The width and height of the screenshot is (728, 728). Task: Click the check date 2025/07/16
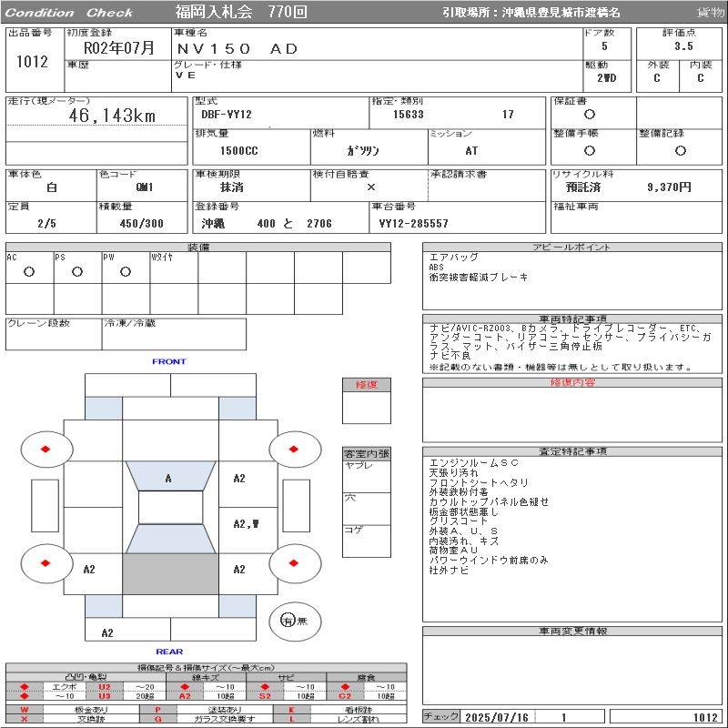(497, 717)
